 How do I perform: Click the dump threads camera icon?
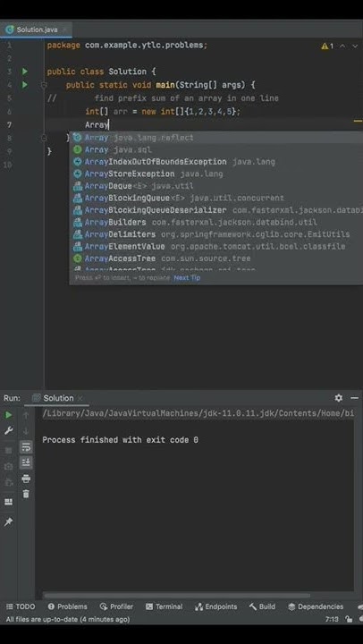(8, 467)
